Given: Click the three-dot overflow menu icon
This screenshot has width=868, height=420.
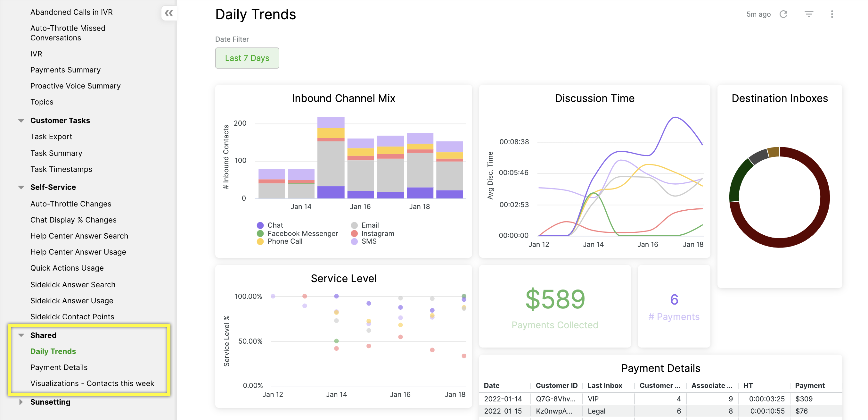Looking at the screenshot, I should click(x=832, y=14).
